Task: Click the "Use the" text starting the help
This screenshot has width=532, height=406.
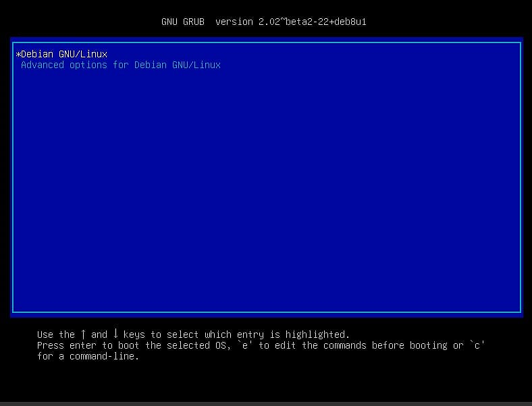Action: 55,335
